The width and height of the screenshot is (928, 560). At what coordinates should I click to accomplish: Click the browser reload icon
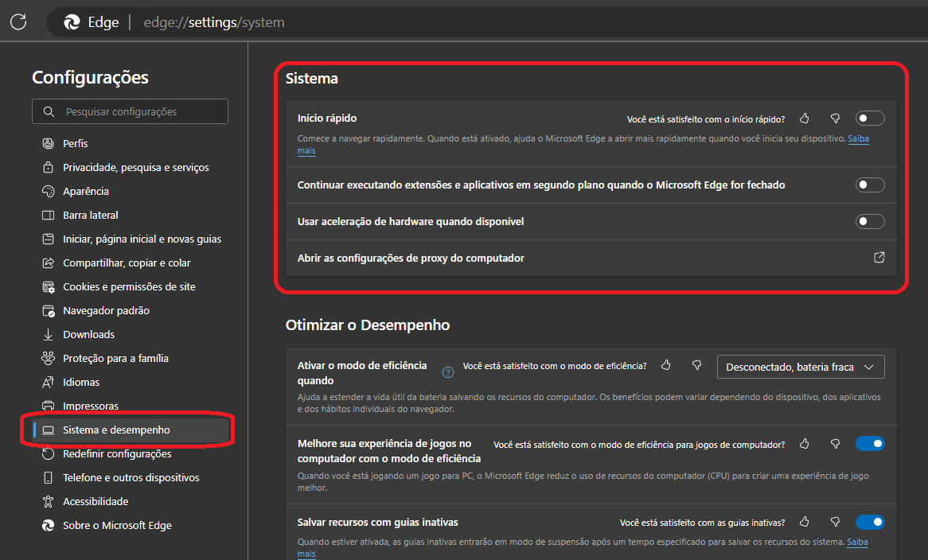click(x=18, y=22)
